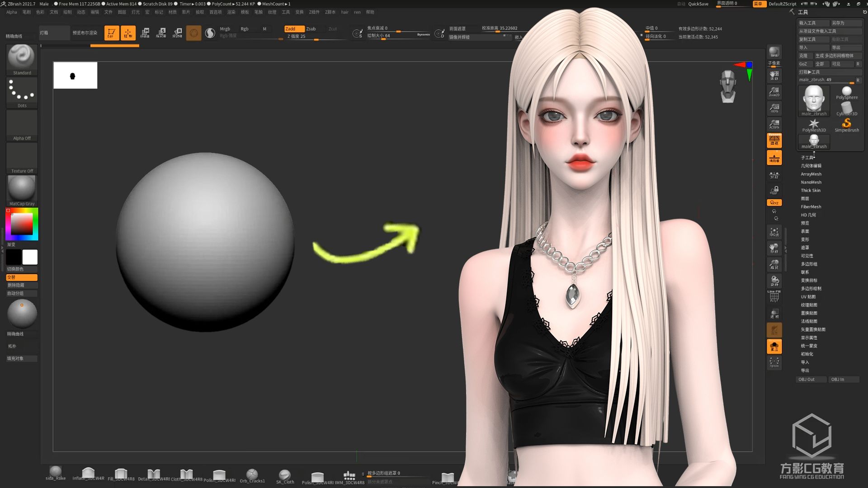Click the AC50% half-size icon
The image size is (868, 488).
(774, 124)
